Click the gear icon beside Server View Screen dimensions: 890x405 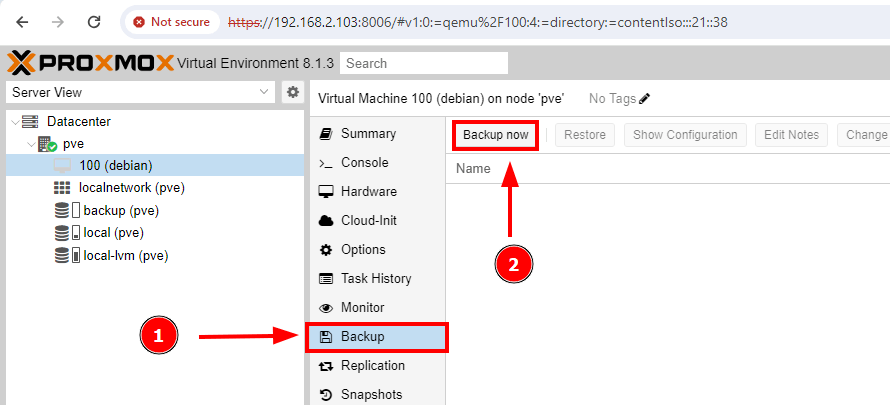point(293,92)
